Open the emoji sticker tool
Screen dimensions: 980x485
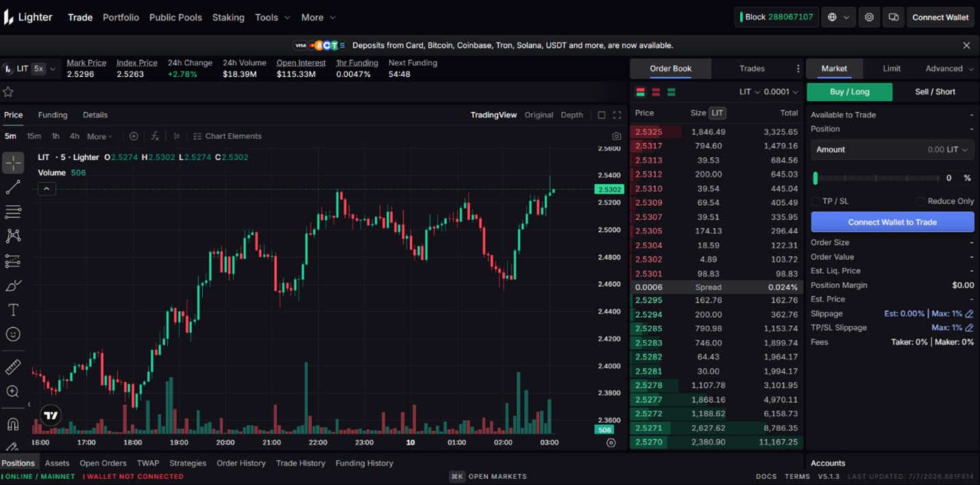[x=13, y=334]
